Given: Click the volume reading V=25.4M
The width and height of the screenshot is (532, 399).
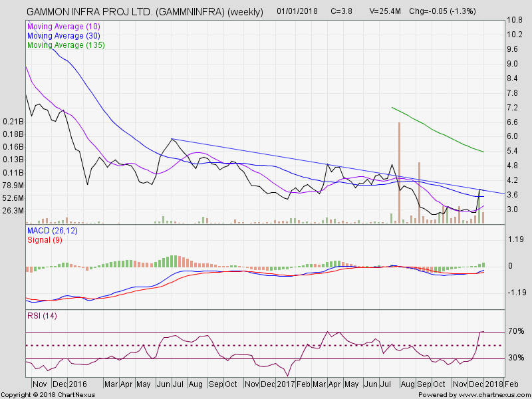Looking at the screenshot, I should pyautogui.click(x=385, y=11).
